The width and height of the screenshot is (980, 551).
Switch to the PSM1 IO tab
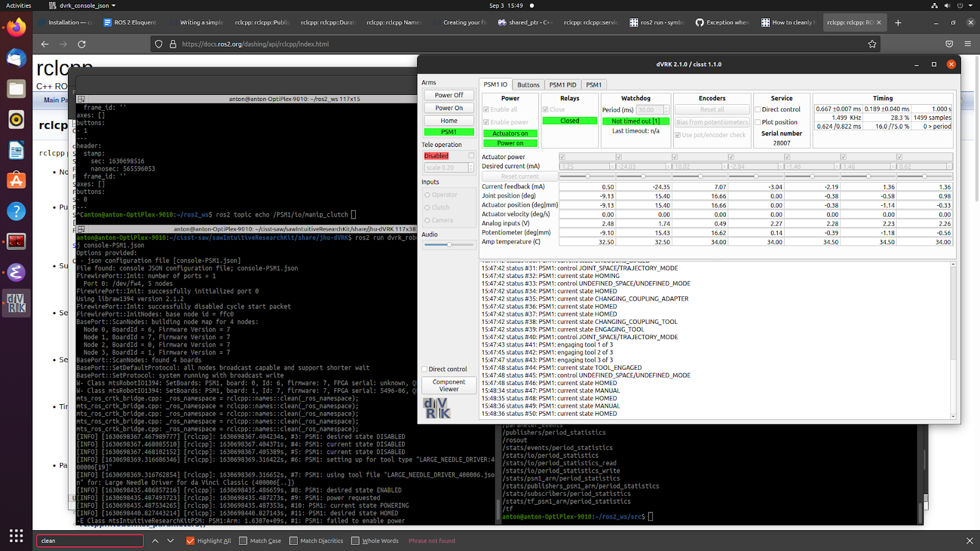[496, 84]
